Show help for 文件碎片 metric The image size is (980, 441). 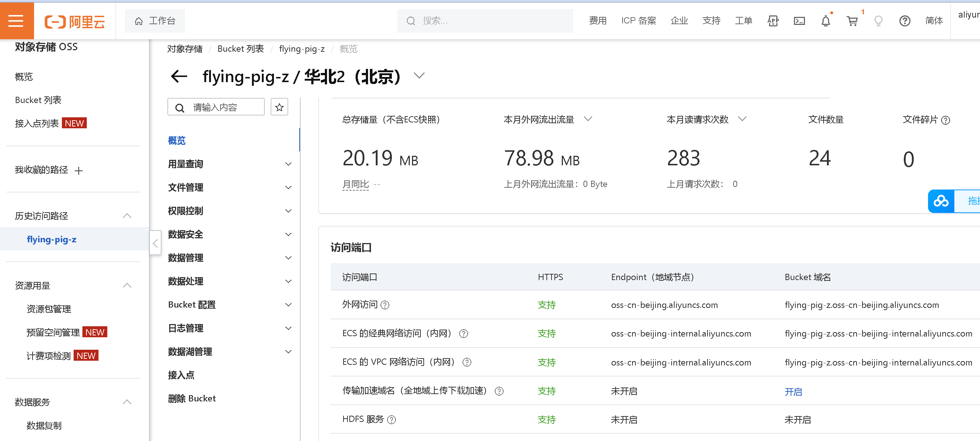[x=945, y=120]
